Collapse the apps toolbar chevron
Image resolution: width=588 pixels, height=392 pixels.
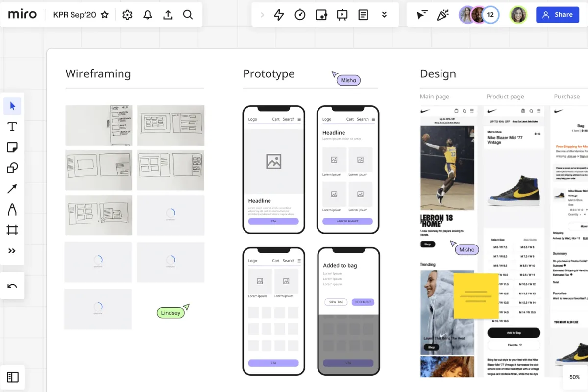point(262,15)
